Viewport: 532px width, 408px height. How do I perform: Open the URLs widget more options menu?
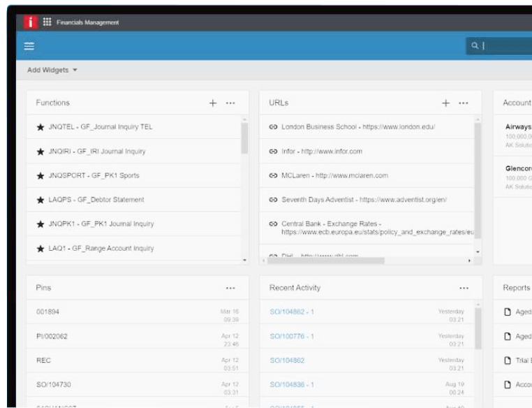coord(464,103)
